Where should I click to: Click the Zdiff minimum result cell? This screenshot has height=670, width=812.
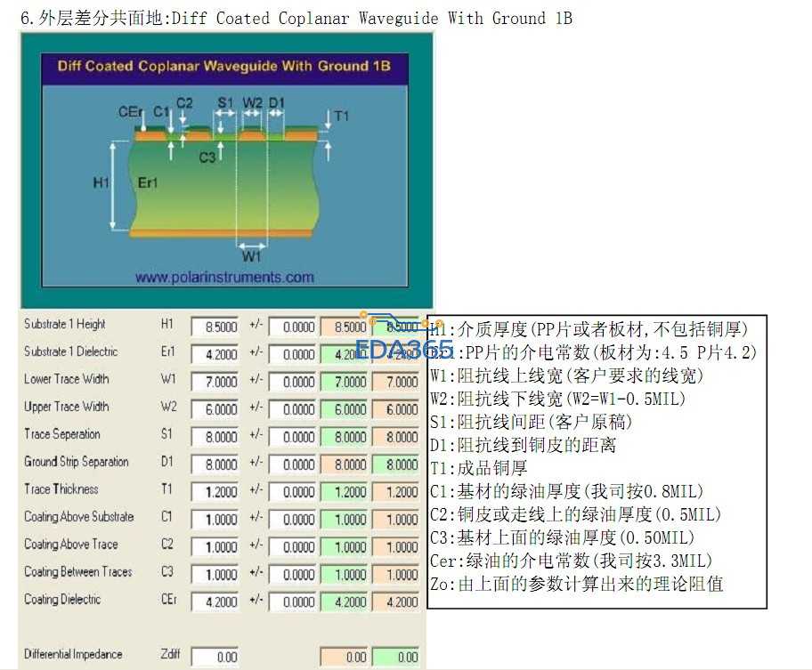coord(344,657)
